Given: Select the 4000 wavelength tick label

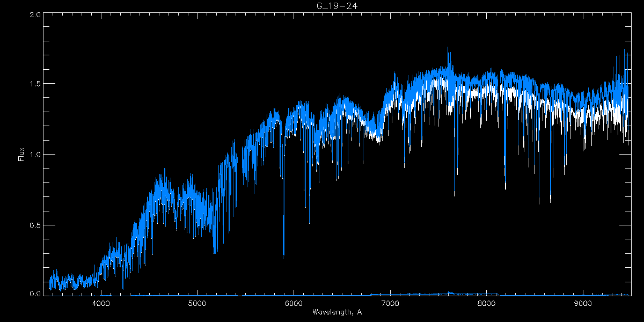Looking at the screenshot, I should click(x=101, y=303).
